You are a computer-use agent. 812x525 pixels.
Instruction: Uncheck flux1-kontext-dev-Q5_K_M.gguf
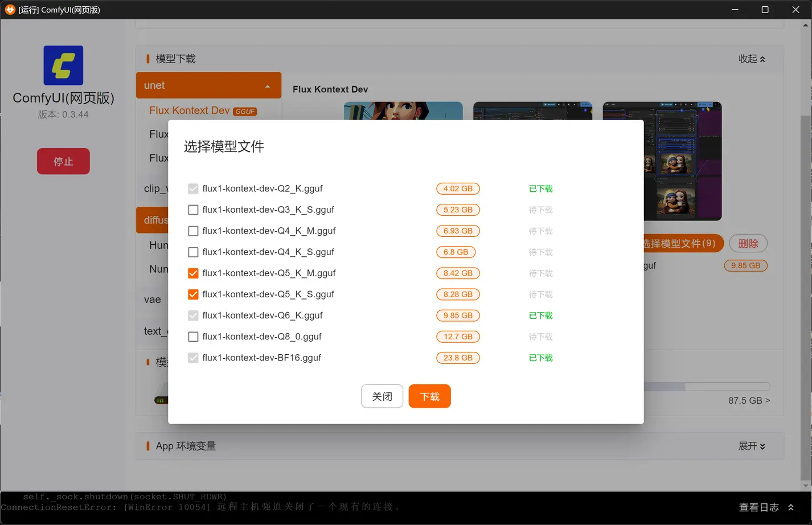pos(193,273)
